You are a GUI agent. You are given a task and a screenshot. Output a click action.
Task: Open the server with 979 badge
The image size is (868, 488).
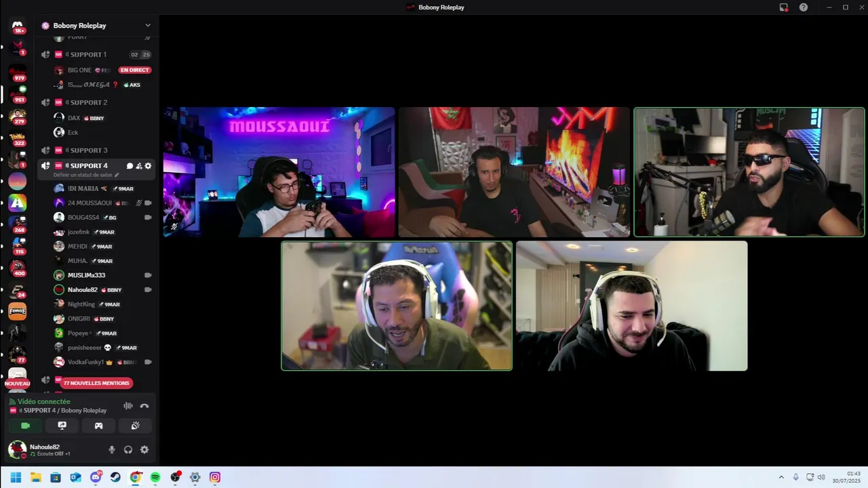pos(18,71)
